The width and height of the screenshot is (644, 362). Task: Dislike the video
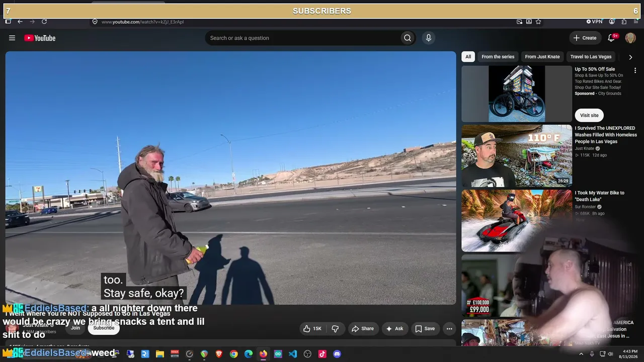pyautogui.click(x=335, y=329)
